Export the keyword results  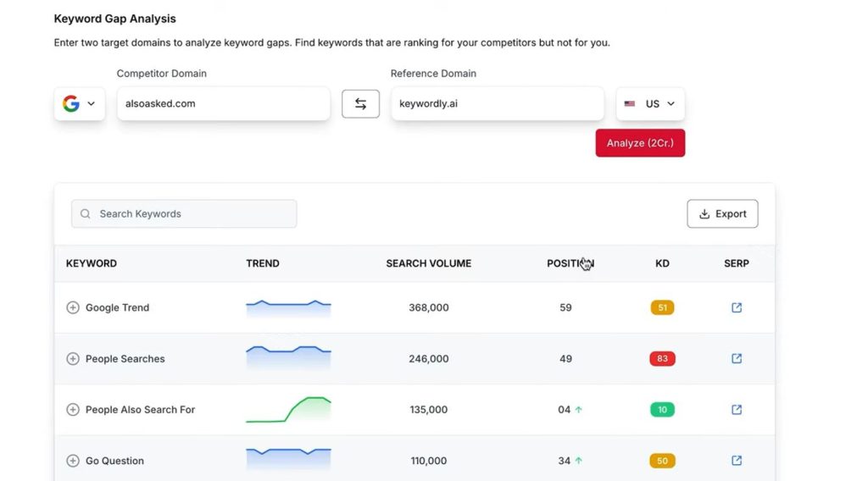coord(722,214)
